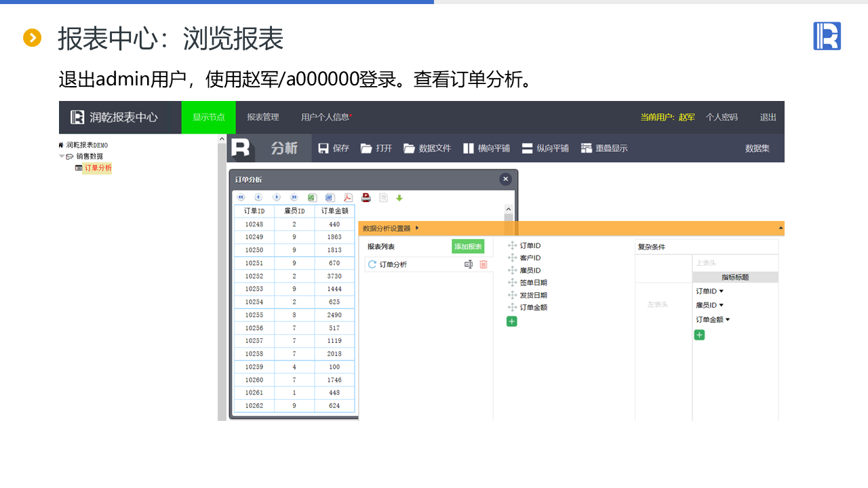This screenshot has width=868, height=488.
Task: Go to first page of report
Action: click(x=241, y=197)
